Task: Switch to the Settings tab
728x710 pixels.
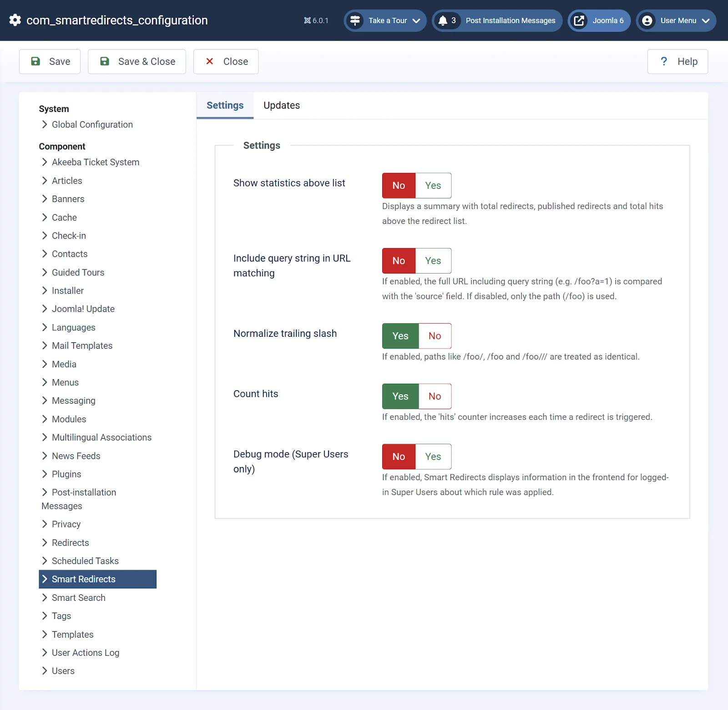Action: click(x=224, y=105)
